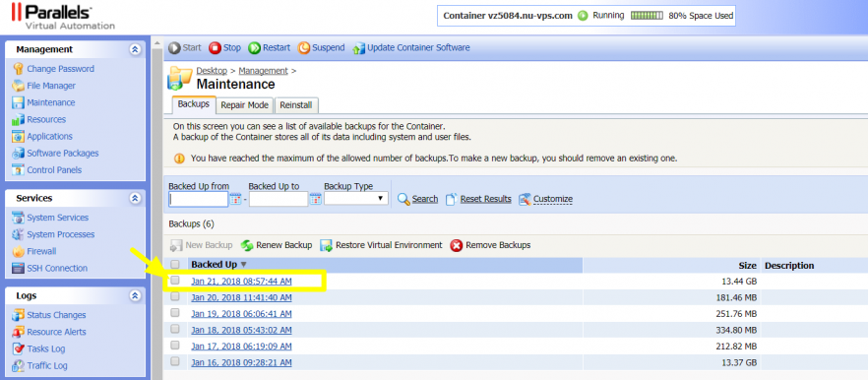Viewport: 868px width, 380px height.
Task: Click the Reset Results link
Action: point(485,199)
